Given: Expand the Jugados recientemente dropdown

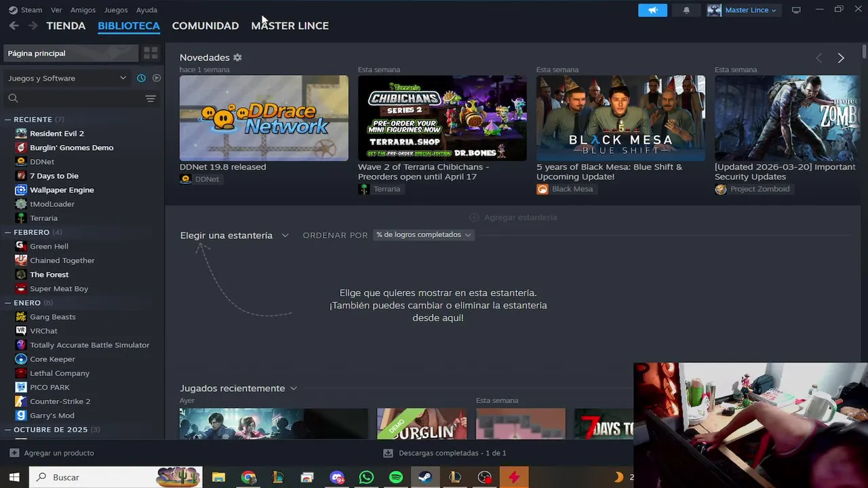Looking at the screenshot, I should [x=239, y=388].
